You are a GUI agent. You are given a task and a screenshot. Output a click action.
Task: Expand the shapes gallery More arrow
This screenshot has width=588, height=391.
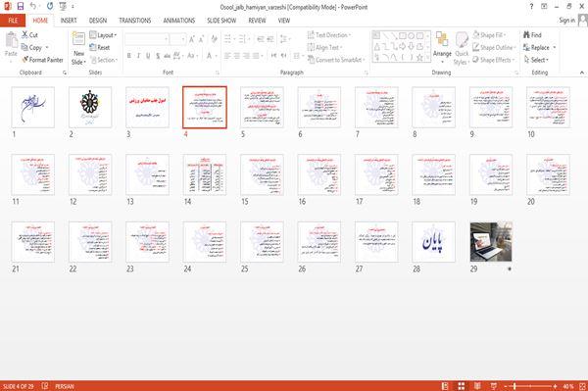pos(428,58)
